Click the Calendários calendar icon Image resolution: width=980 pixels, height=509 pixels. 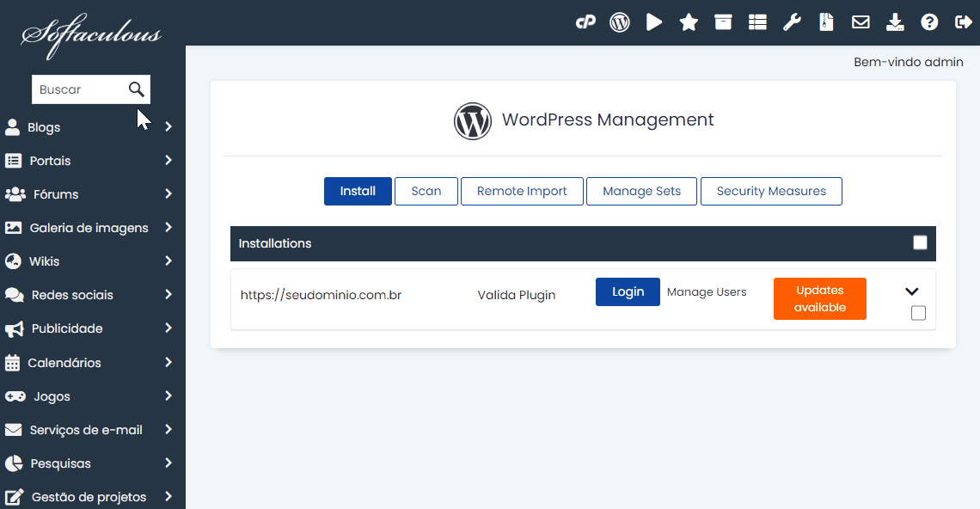coord(13,363)
